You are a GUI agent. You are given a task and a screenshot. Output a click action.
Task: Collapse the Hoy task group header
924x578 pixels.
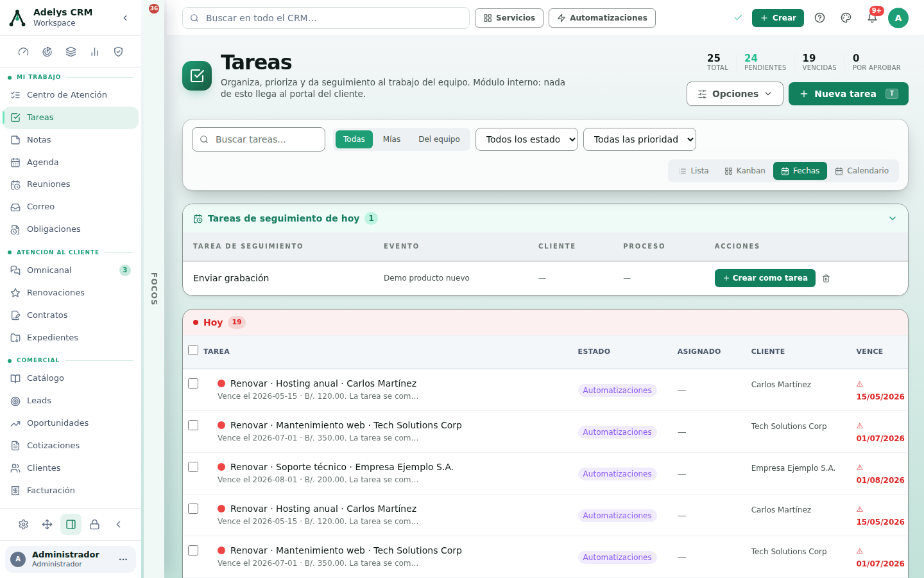click(545, 322)
